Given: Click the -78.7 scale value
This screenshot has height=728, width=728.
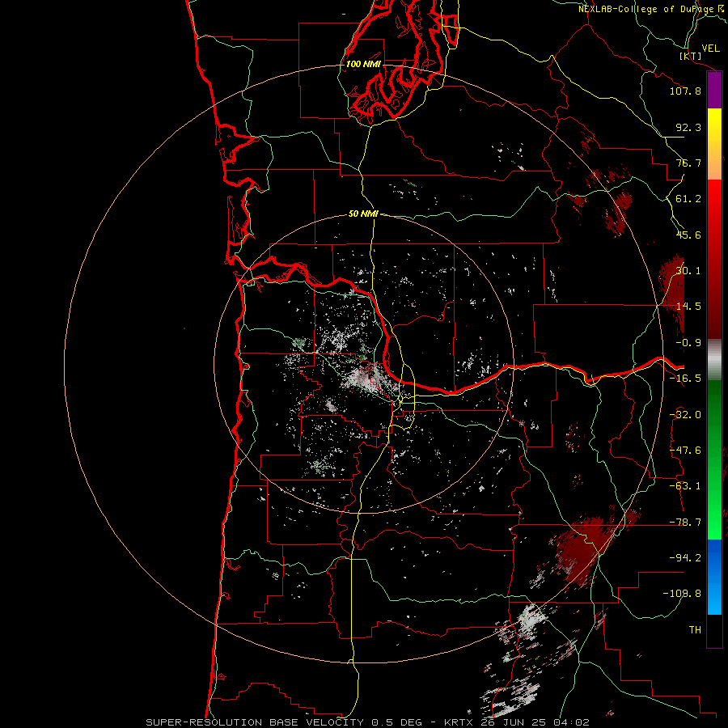Looking at the screenshot, I should coord(685,523).
